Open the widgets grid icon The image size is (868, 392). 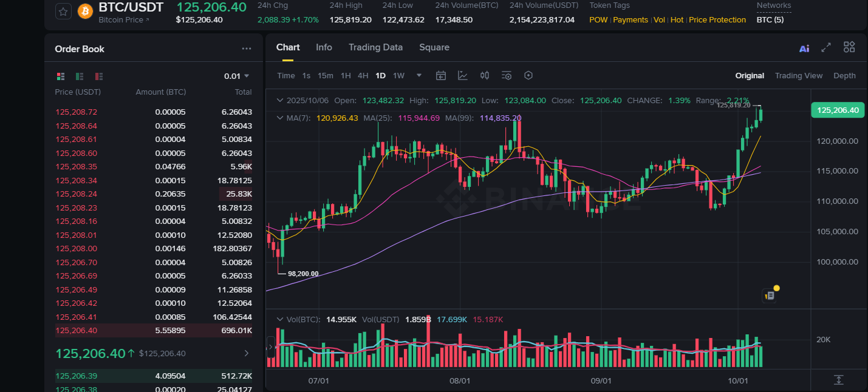849,47
